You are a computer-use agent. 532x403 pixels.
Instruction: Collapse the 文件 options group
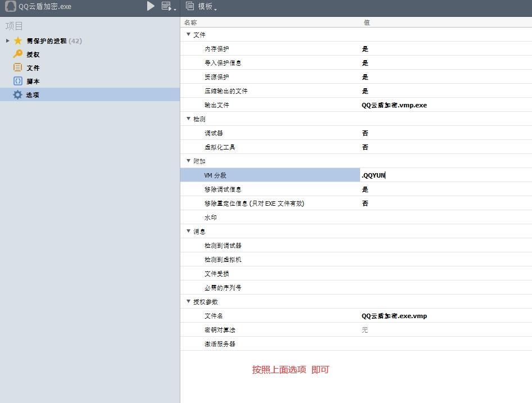tap(188, 34)
